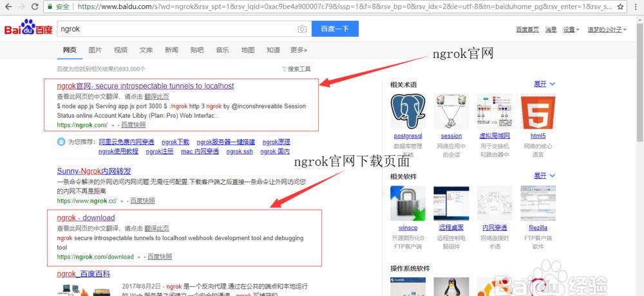Expand the 相关软件 section with 展开
This screenshot has height=296, width=644.
(544, 176)
